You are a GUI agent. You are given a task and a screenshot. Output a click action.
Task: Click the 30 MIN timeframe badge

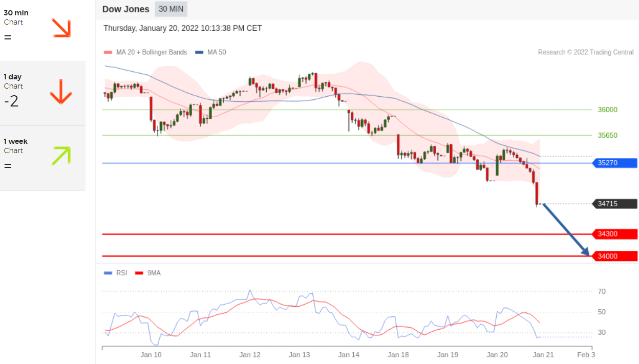172,9
